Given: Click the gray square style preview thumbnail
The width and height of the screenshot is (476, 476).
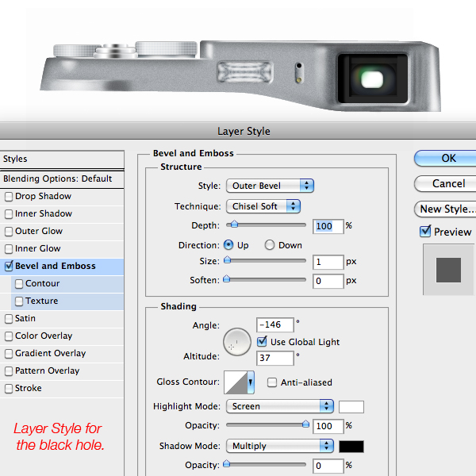Looking at the screenshot, I should pos(448,271).
